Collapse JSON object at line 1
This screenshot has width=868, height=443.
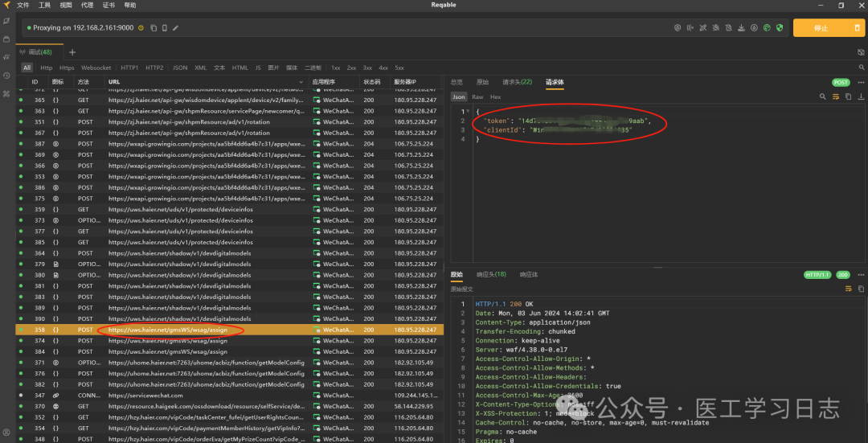(x=467, y=112)
